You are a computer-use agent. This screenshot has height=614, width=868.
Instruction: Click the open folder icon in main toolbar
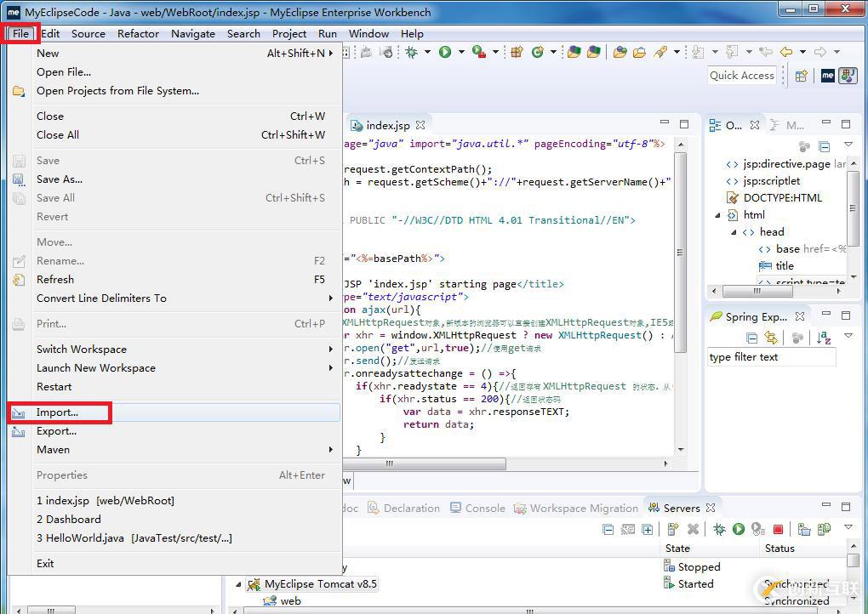pyautogui.click(x=639, y=52)
